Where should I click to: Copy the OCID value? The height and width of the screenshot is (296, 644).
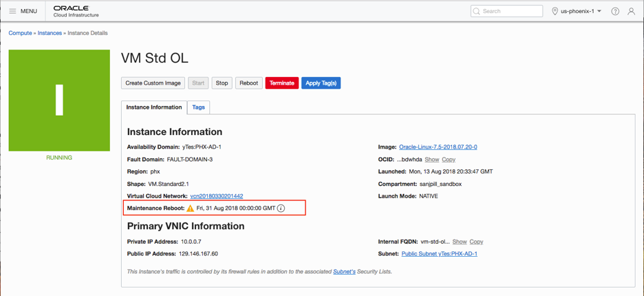[449, 159]
